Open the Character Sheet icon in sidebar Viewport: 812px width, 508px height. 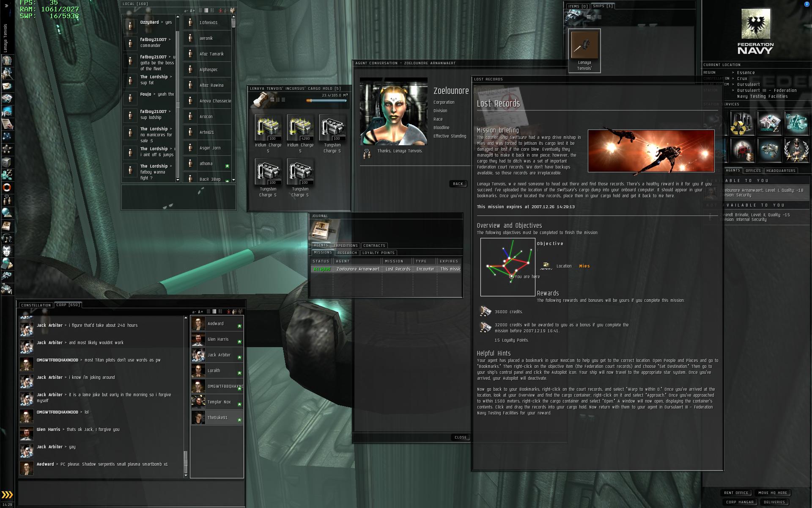(7, 60)
